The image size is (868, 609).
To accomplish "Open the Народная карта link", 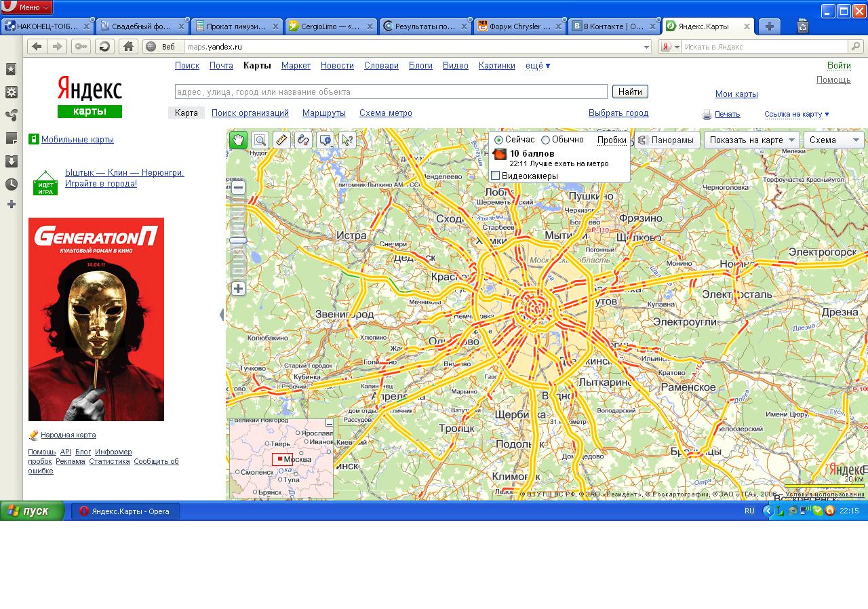I will coord(68,435).
